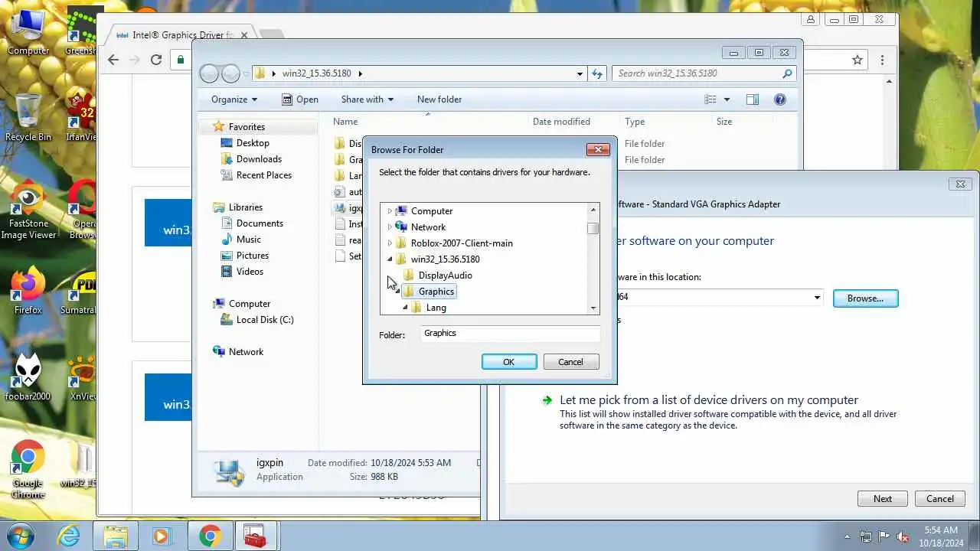Screen dimensions: 980x551
Task: Click Cancel in the driver wizard
Action: coord(939,499)
